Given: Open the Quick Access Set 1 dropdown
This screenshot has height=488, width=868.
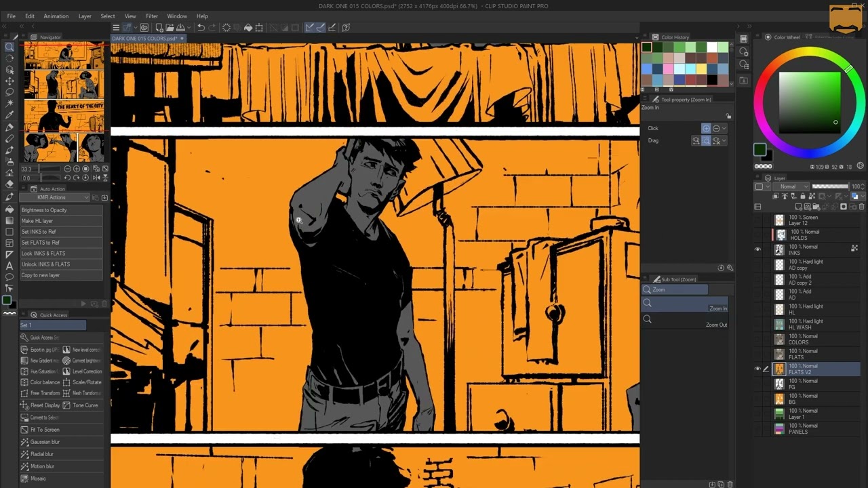Looking at the screenshot, I should [53, 325].
